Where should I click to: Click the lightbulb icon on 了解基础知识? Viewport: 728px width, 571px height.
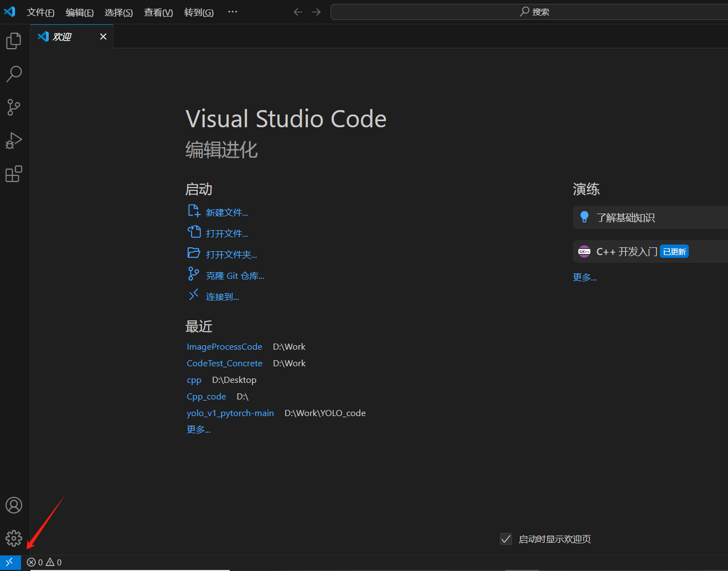[x=584, y=217]
